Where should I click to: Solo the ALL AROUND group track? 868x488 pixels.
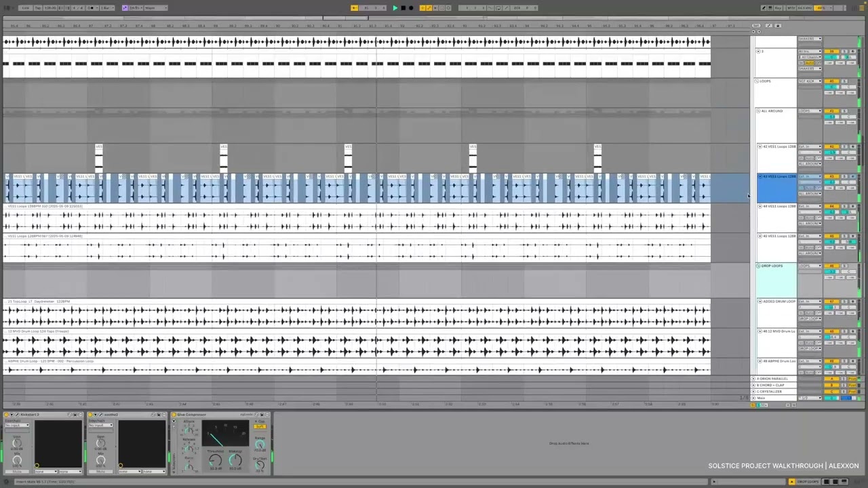tap(844, 111)
